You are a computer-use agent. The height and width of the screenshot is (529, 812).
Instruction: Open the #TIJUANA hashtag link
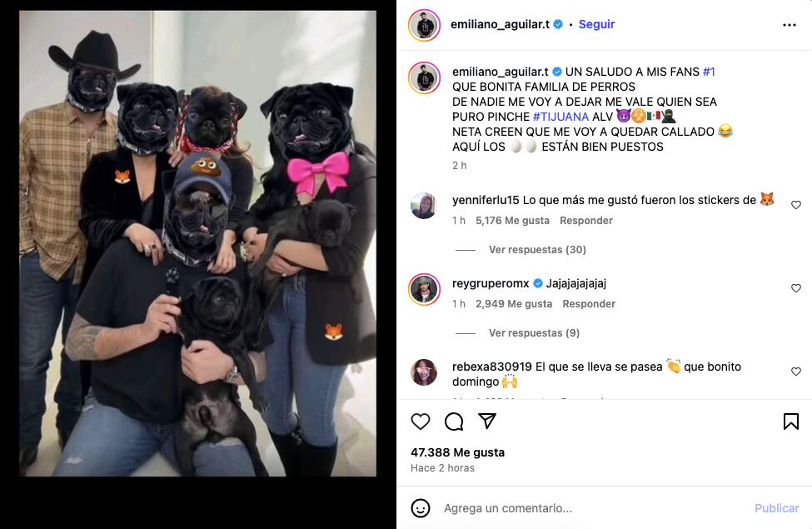560,117
